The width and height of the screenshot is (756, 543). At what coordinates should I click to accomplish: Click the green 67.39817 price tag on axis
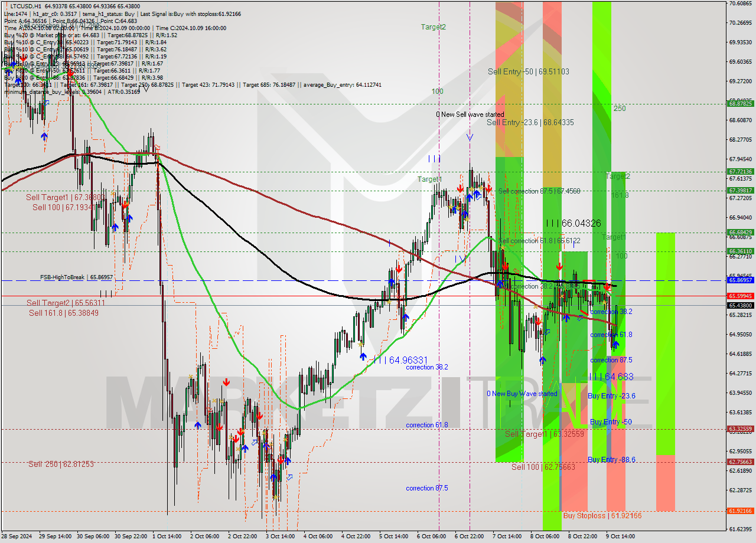(741, 191)
